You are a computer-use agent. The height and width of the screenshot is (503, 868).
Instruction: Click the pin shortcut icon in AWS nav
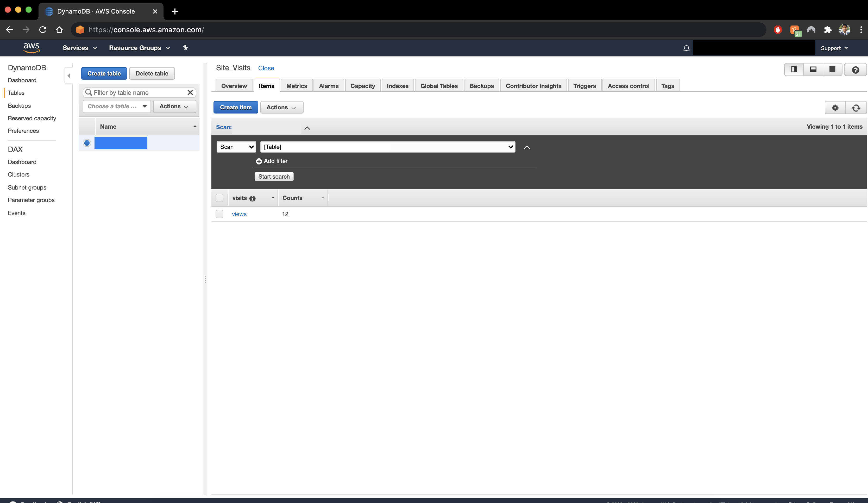[x=185, y=48]
